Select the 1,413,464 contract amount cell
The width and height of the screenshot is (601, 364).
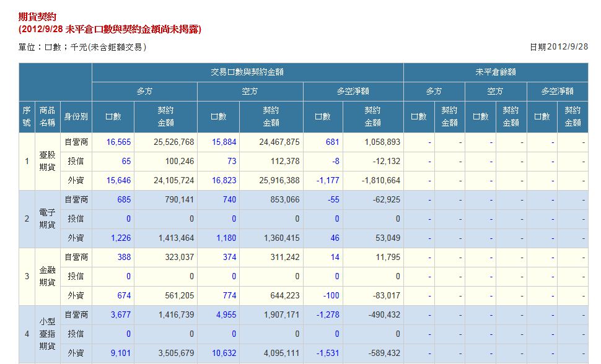coord(165,238)
